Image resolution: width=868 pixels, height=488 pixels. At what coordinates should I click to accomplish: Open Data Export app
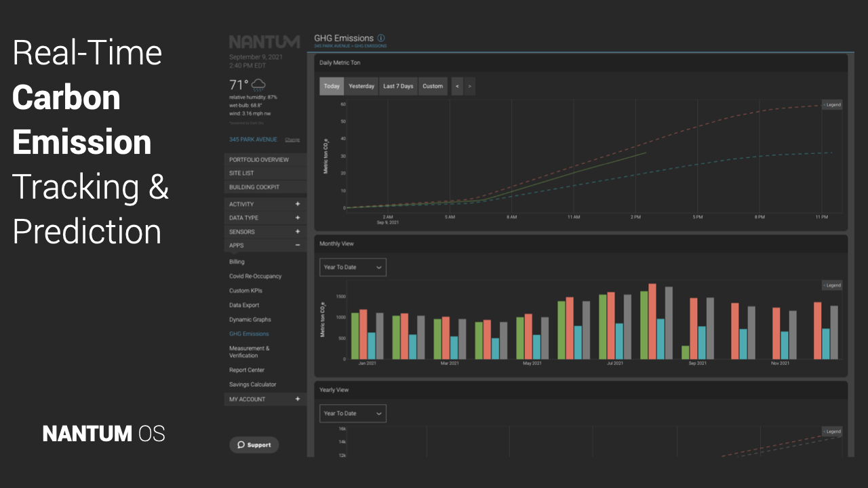coord(244,305)
